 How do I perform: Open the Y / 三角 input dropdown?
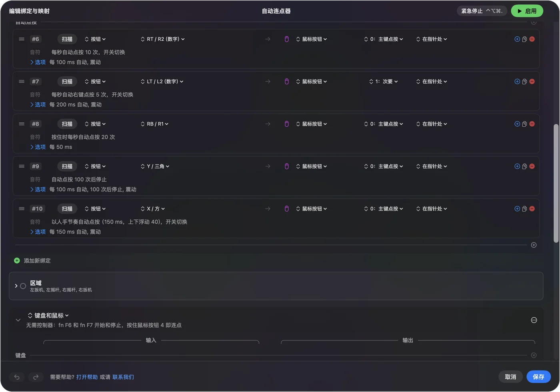pyautogui.click(x=155, y=166)
